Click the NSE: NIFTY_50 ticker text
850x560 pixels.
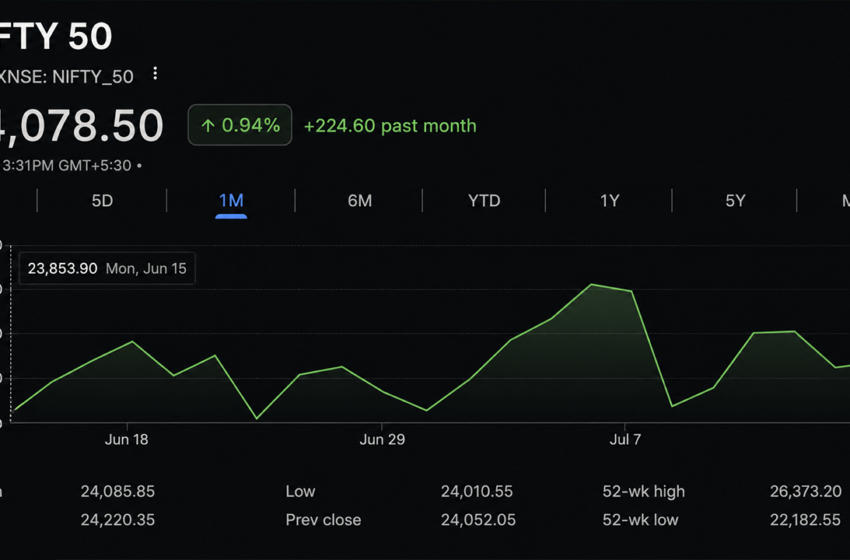click(x=66, y=77)
